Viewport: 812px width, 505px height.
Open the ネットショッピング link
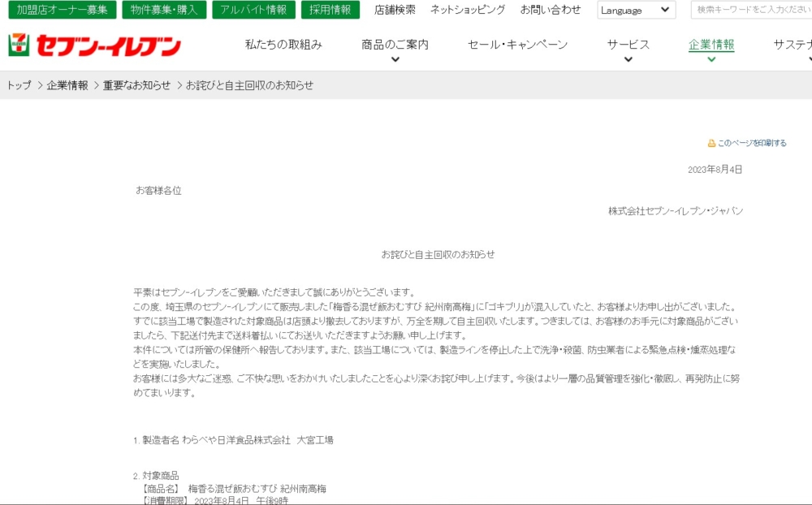(468, 10)
